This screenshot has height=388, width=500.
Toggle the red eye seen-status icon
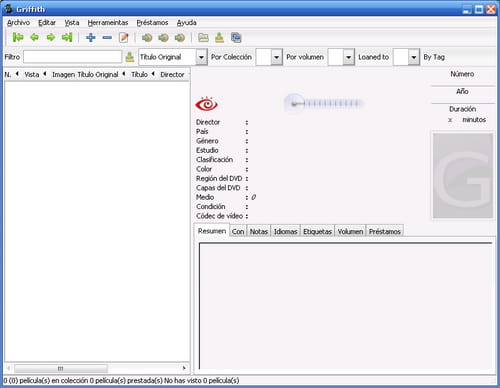pyautogui.click(x=206, y=104)
